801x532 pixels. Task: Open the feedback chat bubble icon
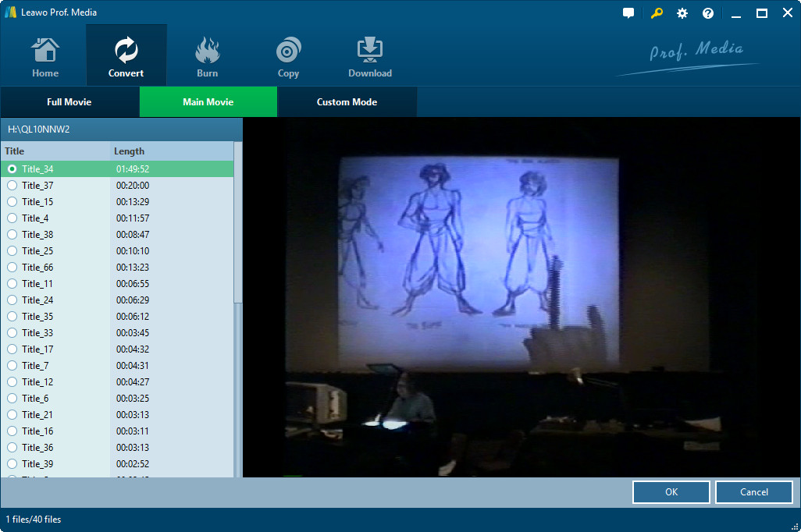pos(628,13)
